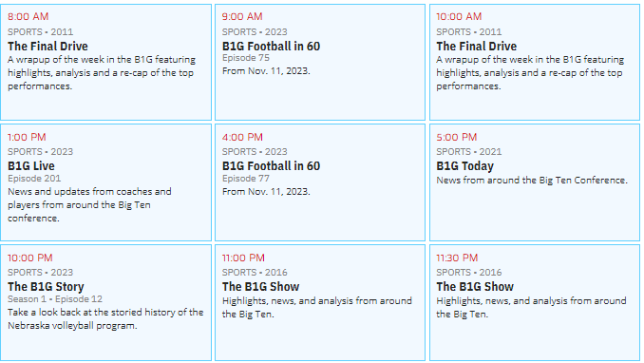Click the 5:00 PM time label
The width and height of the screenshot is (644, 363).
457,137
